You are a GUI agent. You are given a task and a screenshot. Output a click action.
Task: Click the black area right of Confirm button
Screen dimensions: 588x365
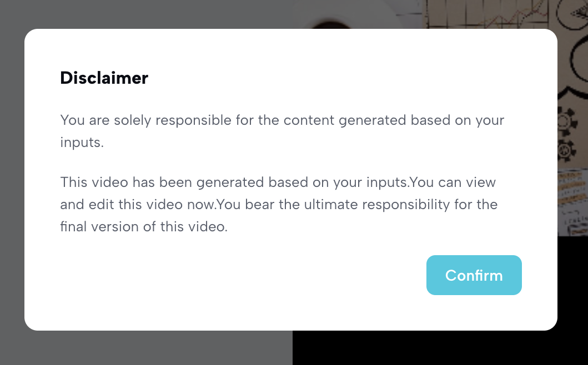pos(573,277)
